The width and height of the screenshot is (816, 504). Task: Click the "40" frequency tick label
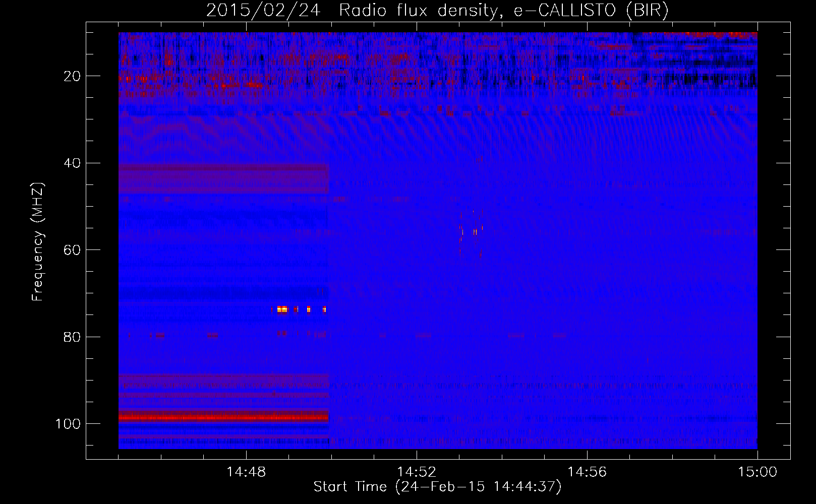(73, 163)
